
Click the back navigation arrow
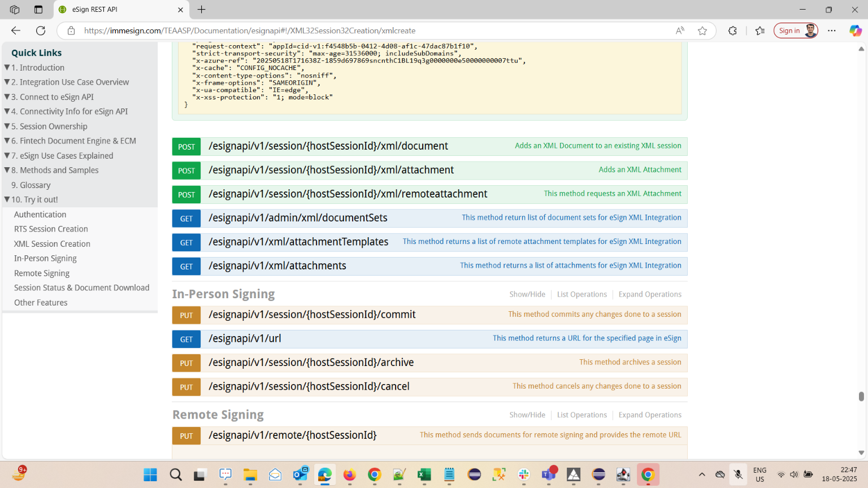point(16,30)
